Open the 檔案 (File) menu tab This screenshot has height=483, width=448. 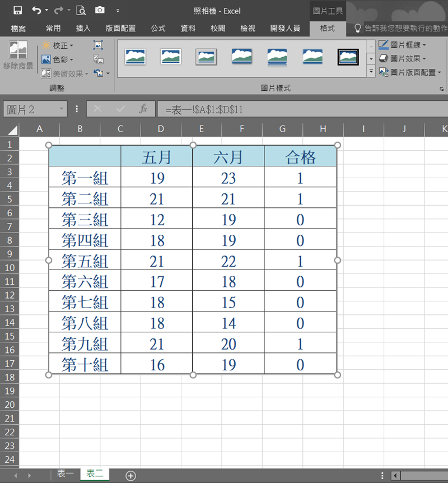[x=18, y=28]
